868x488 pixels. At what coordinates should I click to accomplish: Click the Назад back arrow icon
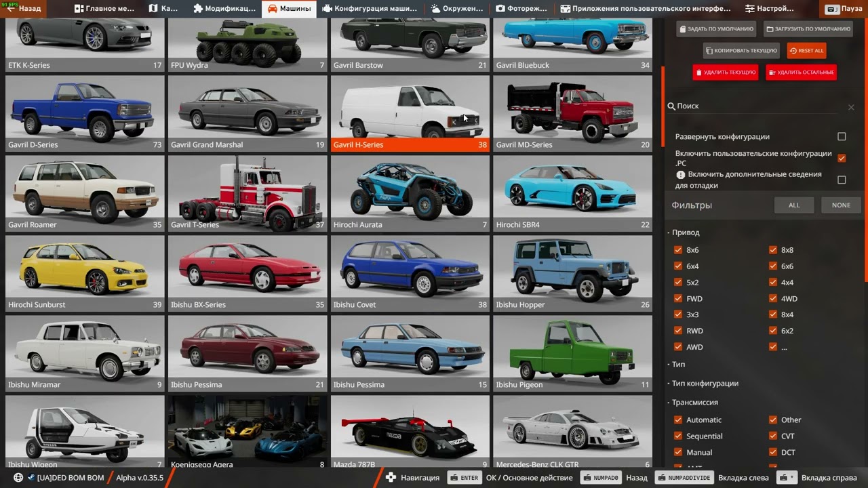[11, 9]
